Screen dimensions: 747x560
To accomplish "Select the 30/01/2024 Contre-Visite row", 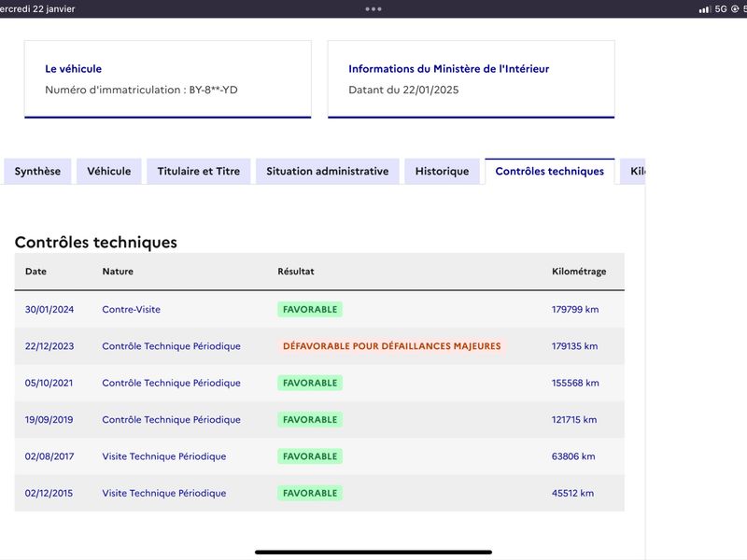I will [319, 310].
